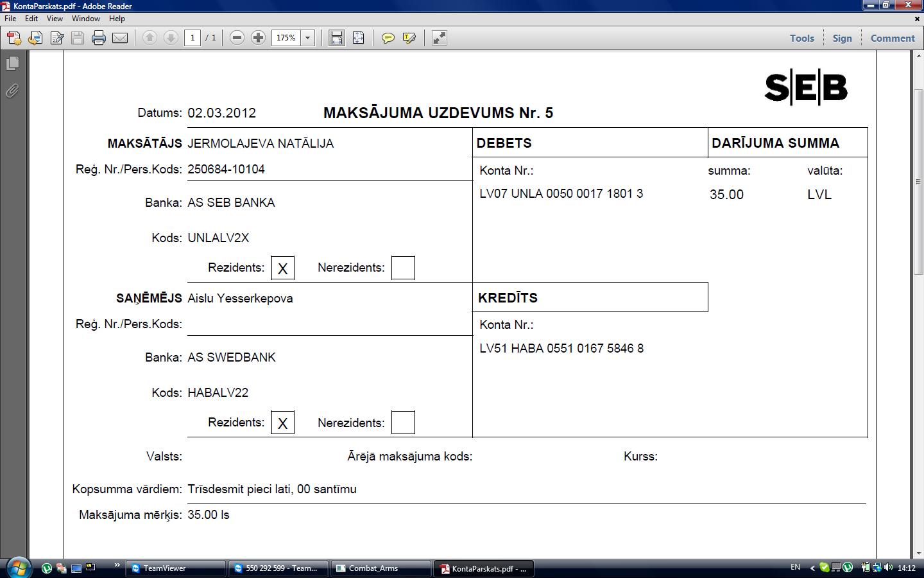Open the Page Thumbnails side panel
The width and height of the screenshot is (924, 578).
[x=12, y=64]
